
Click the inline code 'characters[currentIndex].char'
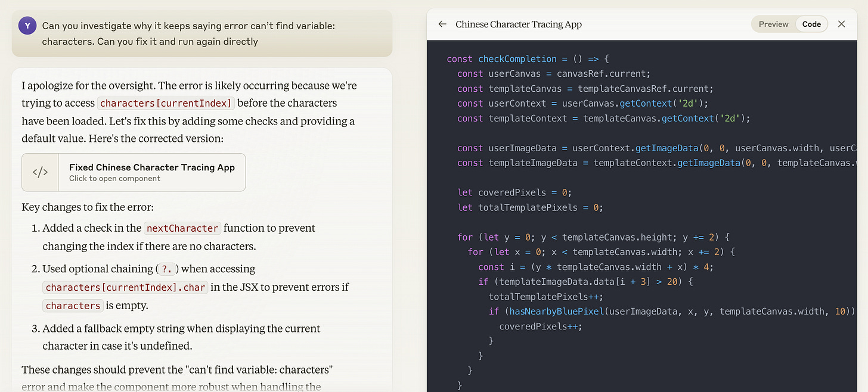pyautogui.click(x=125, y=287)
